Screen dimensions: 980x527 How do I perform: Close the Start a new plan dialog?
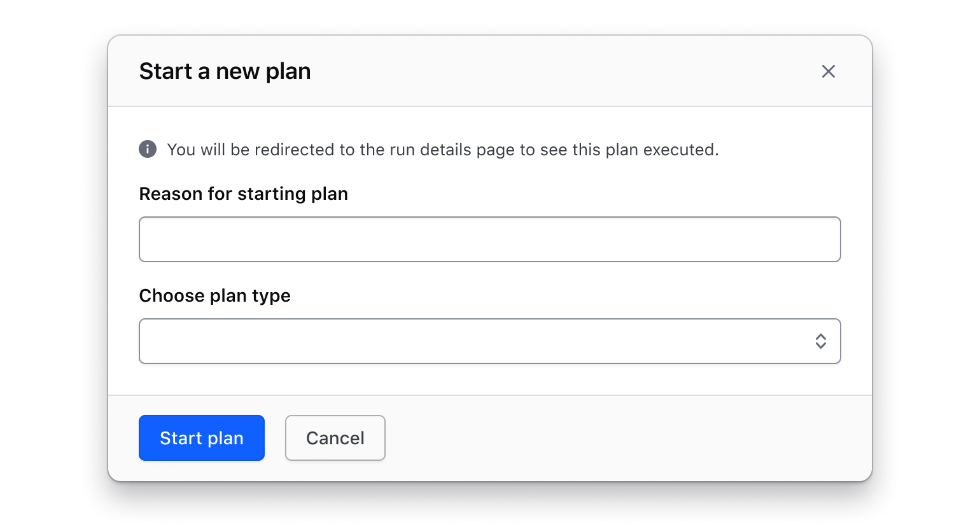click(x=828, y=71)
